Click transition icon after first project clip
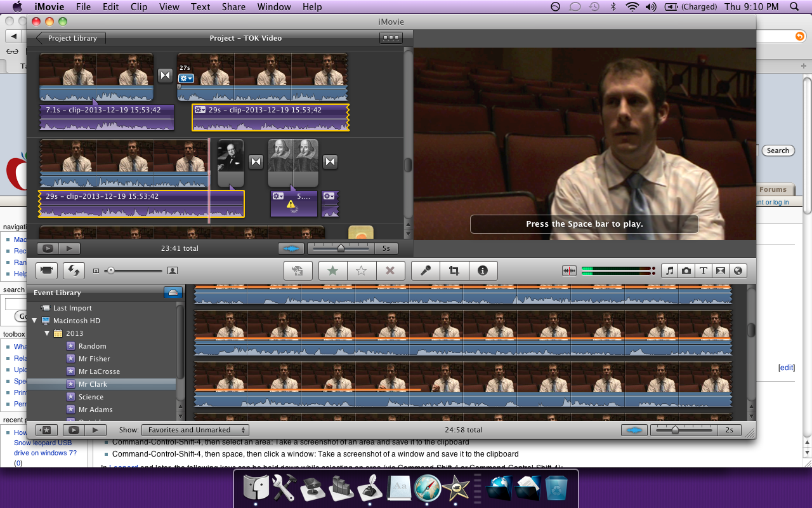812x508 pixels. [165, 76]
